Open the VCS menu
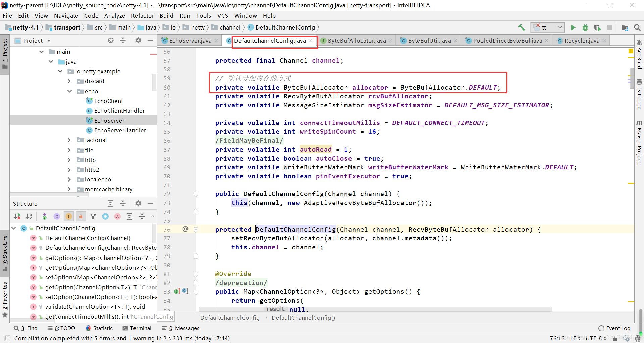The width and height of the screenshot is (644, 343). point(222,16)
